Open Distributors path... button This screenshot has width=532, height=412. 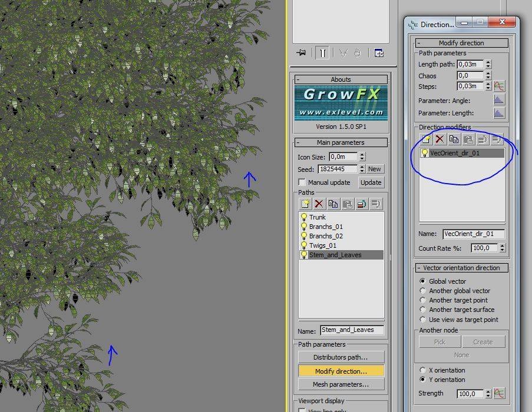coord(341,357)
